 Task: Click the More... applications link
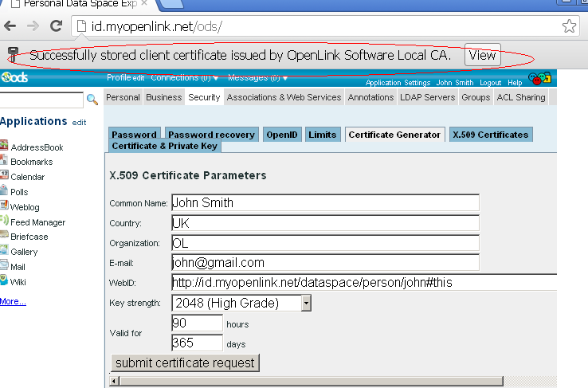pyautogui.click(x=13, y=301)
